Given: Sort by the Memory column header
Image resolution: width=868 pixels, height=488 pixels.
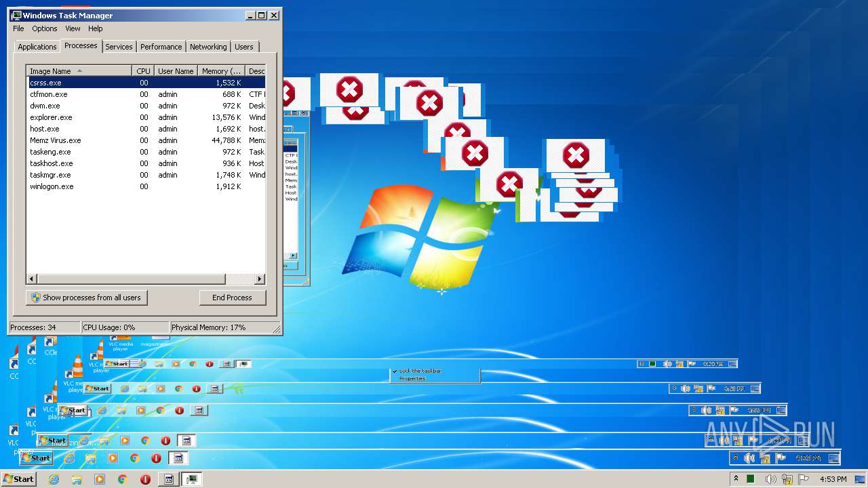Looking at the screenshot, I should coord(222,71).
